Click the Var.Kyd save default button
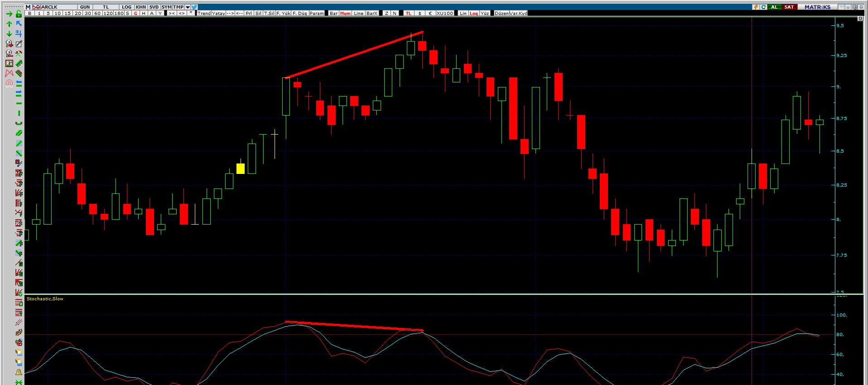Screen dimensions: 868x385 (x=518, y=13)
